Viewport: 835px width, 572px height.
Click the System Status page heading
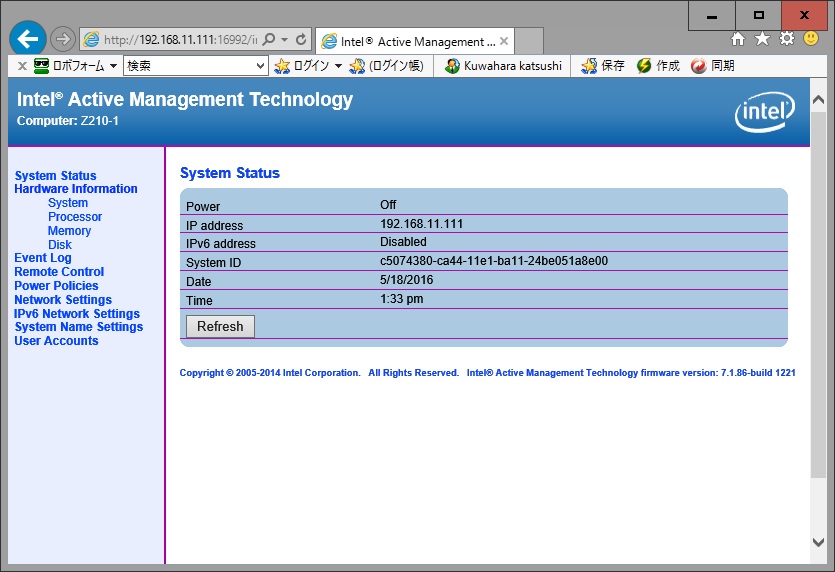point(230,173)
